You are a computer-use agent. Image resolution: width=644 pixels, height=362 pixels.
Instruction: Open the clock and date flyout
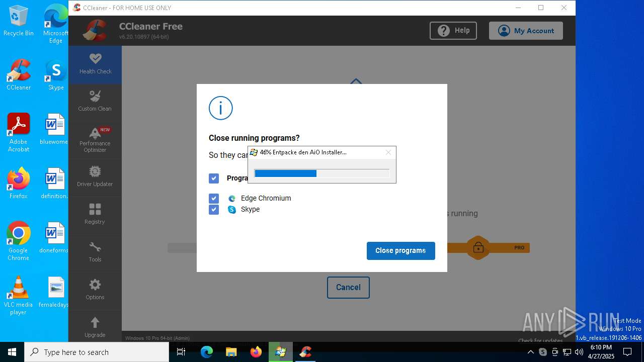click(x=601, y=352)
